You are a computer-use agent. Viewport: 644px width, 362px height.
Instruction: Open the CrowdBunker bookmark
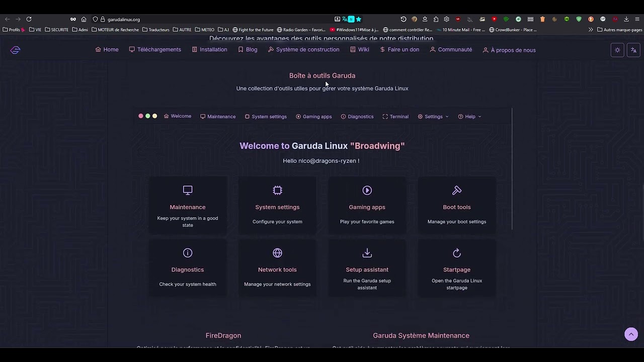coord(513,30)
